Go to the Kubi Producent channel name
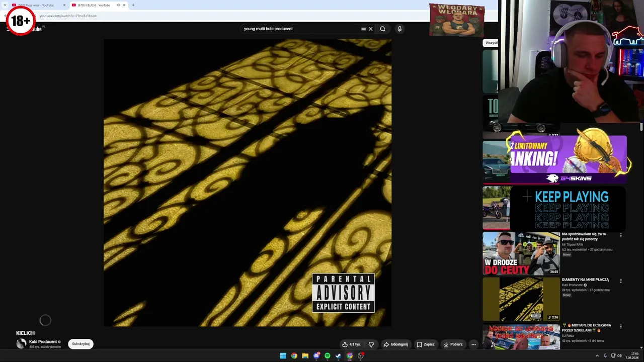Screen dimensions: 644x362 43,342
